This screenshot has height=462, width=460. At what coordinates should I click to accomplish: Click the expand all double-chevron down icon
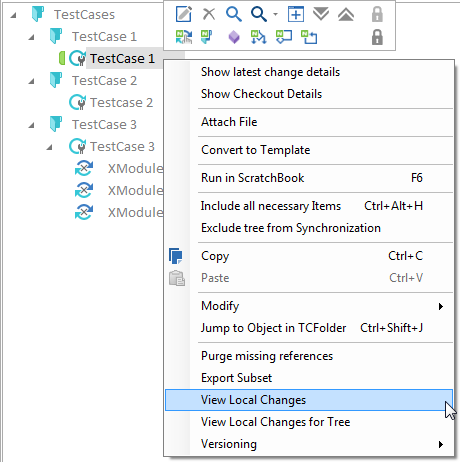tap(321, 14)
